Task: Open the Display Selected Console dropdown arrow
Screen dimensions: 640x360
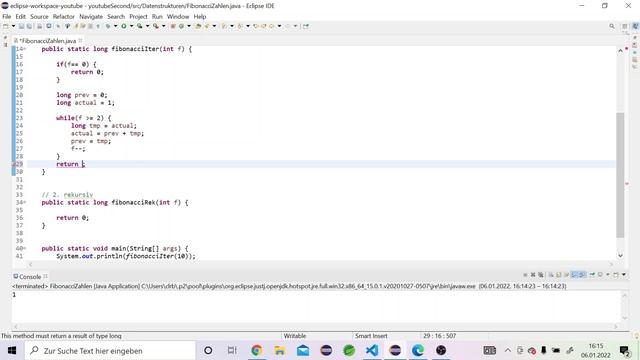Action: [x=608, y=275]
